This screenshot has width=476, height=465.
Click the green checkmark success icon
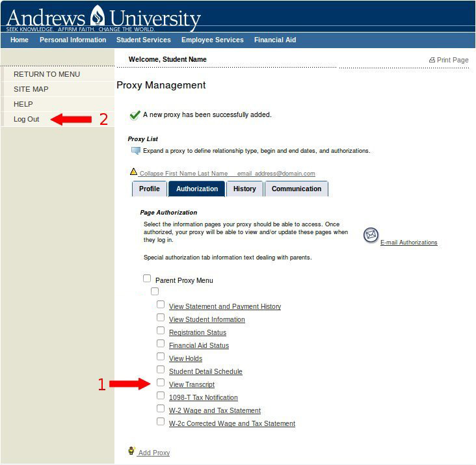click(135, 115)
